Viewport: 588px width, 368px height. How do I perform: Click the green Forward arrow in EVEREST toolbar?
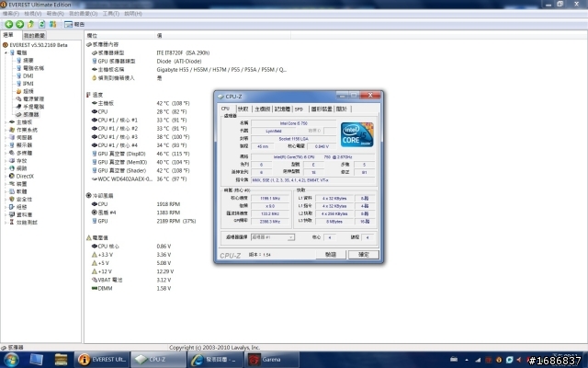(x=20, y=25)
